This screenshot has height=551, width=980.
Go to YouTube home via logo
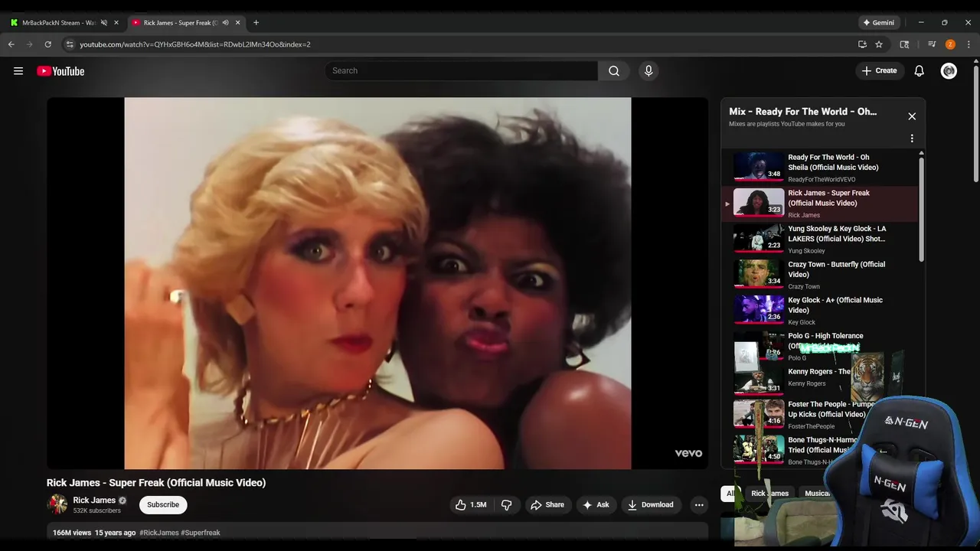tap(60, 71)
